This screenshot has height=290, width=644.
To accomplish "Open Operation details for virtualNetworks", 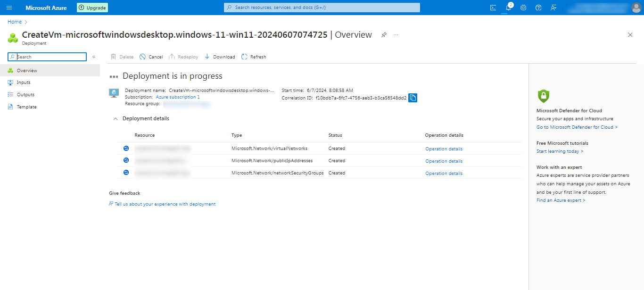I will click(x=444, y=149).
